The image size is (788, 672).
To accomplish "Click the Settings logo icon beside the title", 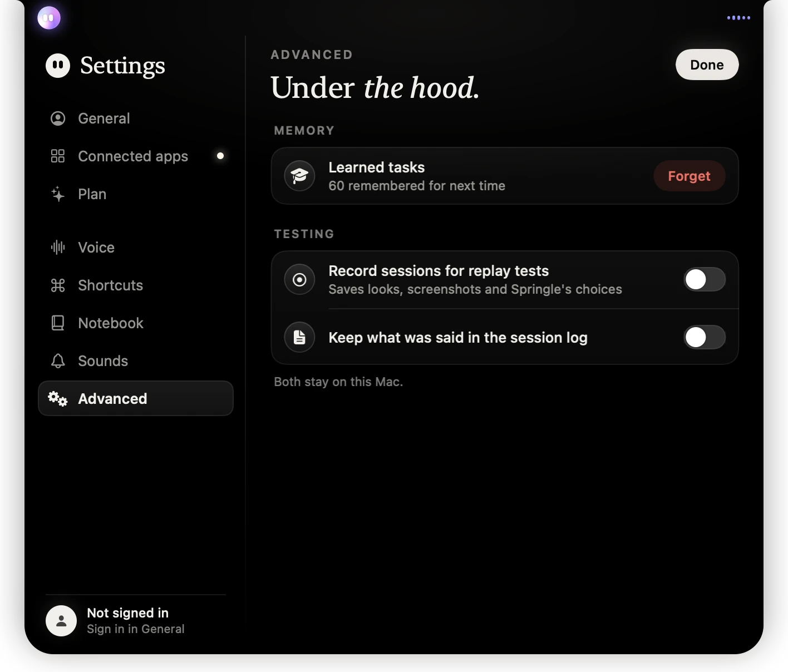I will 58,65.
